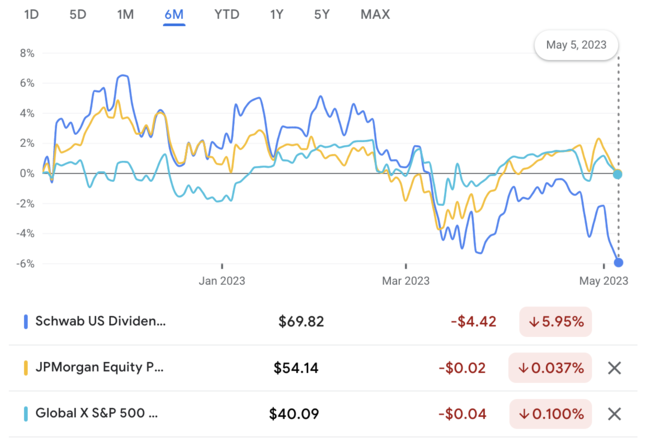Click the yellow JPMorgan color indicator bar
Viewport: 650px width, 444px height.
[26, 368]
